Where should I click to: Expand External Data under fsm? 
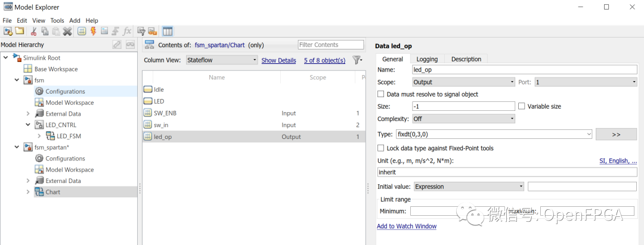[28, 114]
